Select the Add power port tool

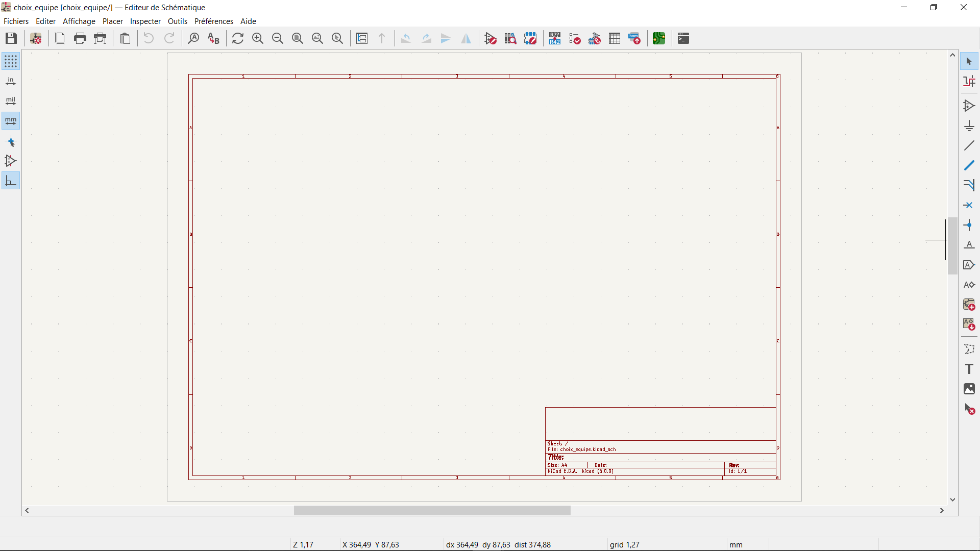969,126
